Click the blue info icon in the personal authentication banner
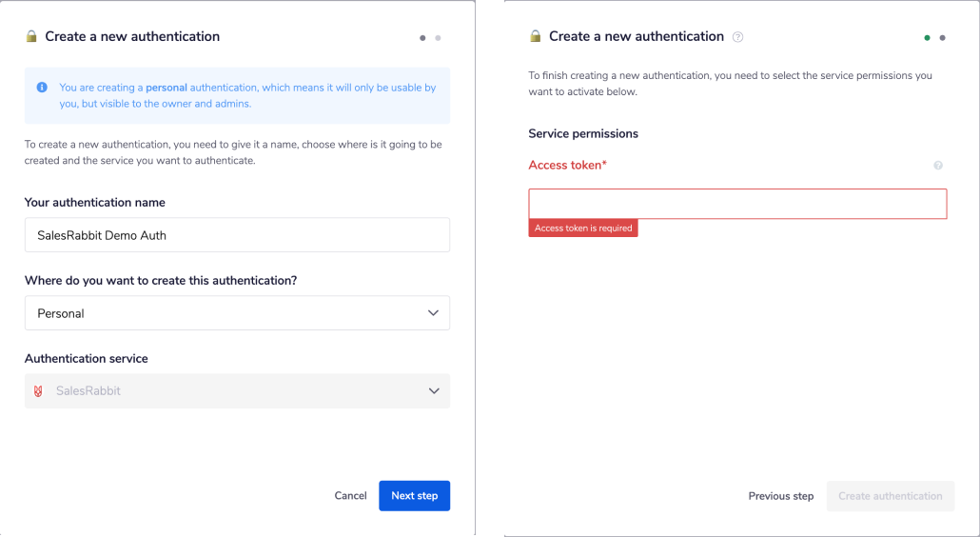 (x=42, y=88)
